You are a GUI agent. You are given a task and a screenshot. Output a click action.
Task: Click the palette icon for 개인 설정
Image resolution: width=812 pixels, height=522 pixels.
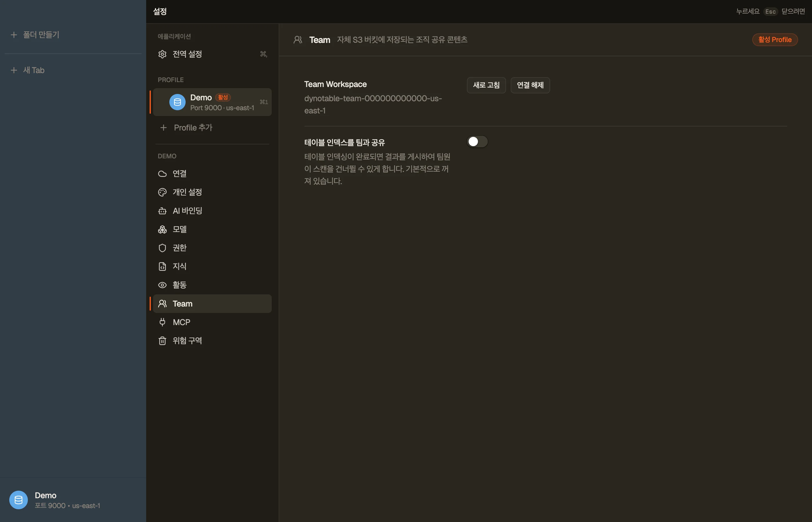click(x=162, y=192)
